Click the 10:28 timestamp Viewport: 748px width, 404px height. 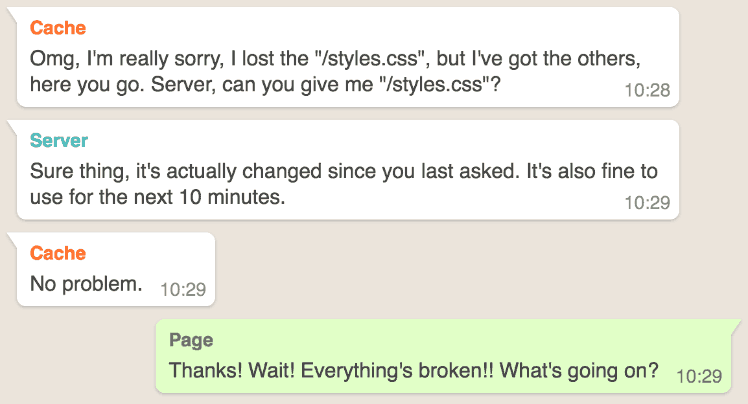(x=647, y=90)
